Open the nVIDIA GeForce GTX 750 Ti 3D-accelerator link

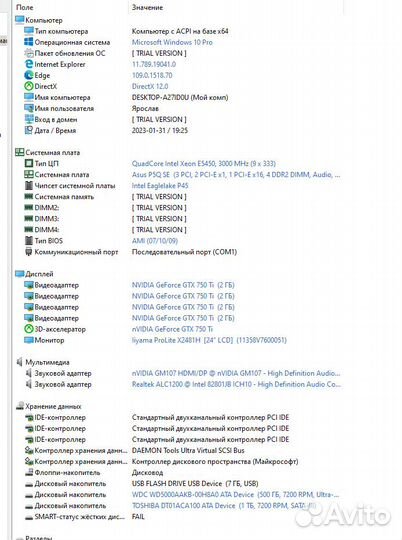[173, 329]
